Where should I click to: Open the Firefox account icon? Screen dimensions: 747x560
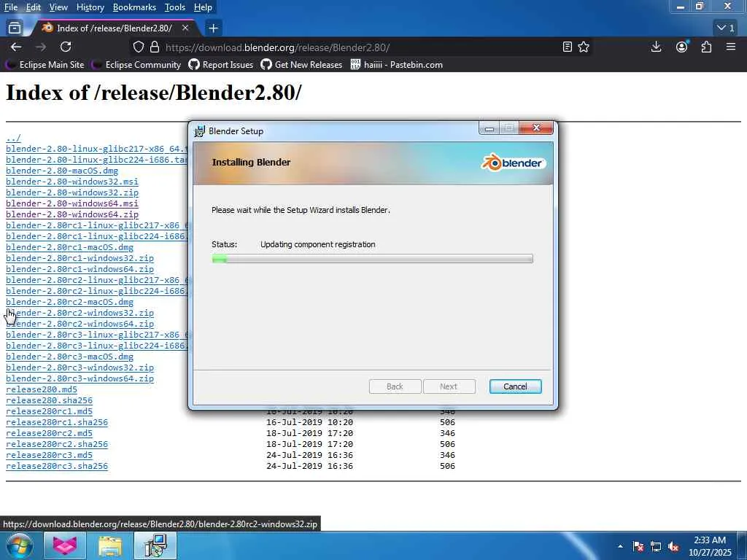coord(682,47)
